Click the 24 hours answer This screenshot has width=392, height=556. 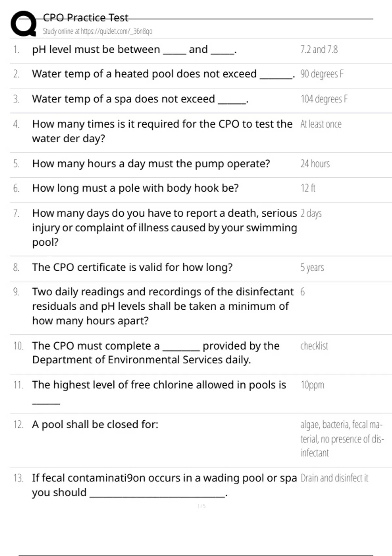pos(315,163)
